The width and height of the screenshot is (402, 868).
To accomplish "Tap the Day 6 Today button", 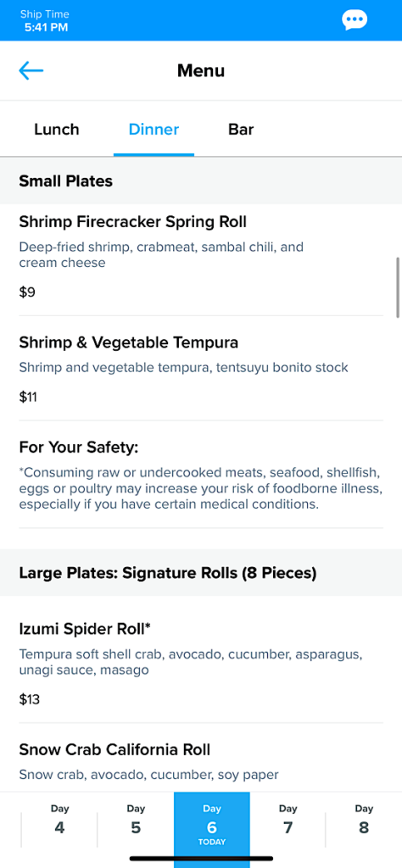I will point(212,825).
